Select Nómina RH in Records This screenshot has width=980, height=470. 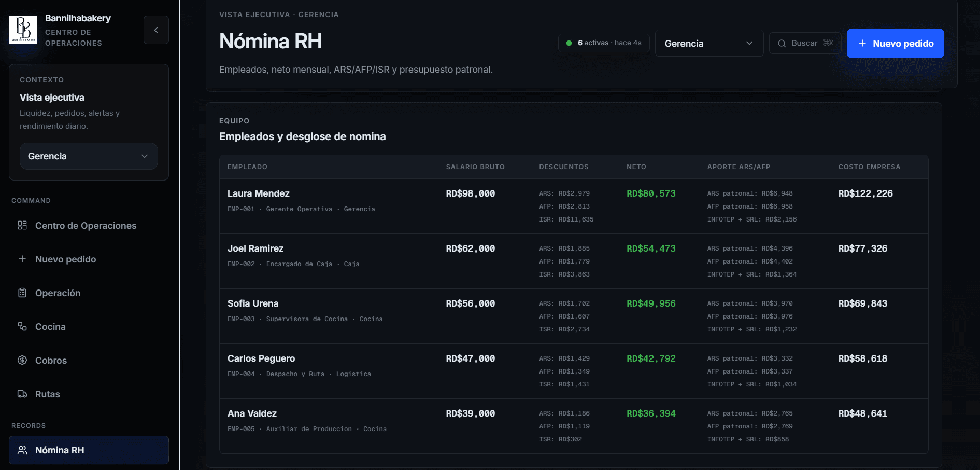point(89,450)
